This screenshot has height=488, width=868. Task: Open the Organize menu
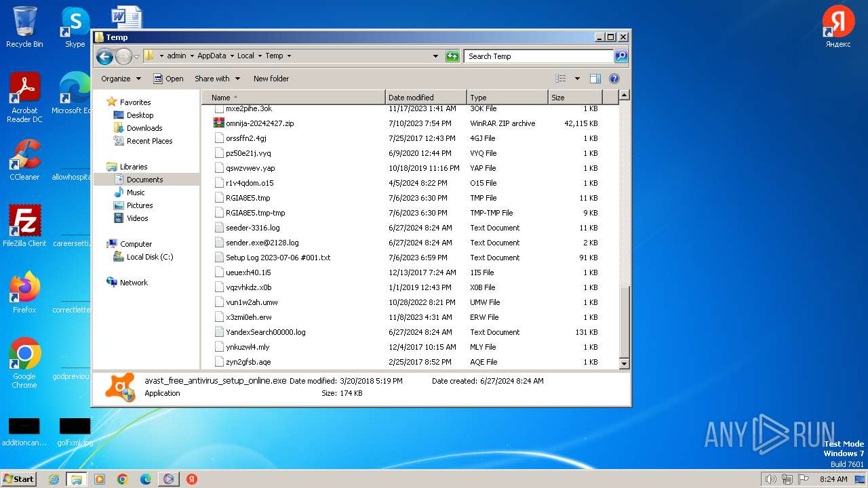[121, 79]
